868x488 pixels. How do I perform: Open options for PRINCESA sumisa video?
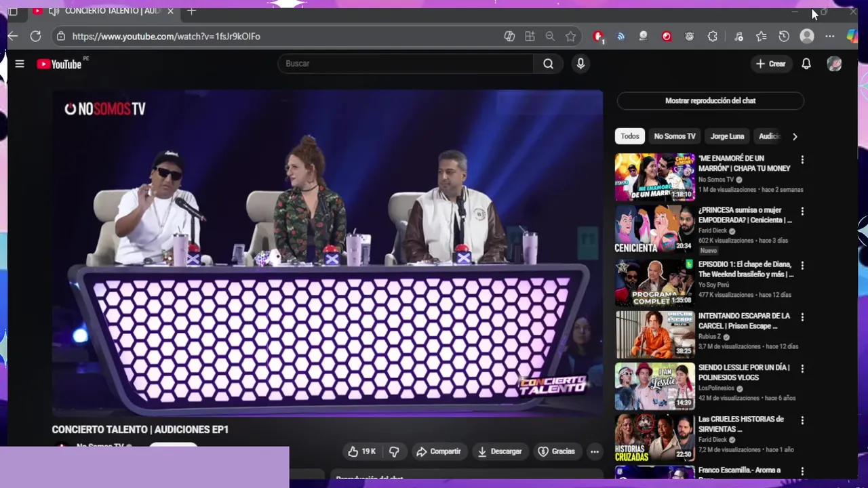coord(802,211)
